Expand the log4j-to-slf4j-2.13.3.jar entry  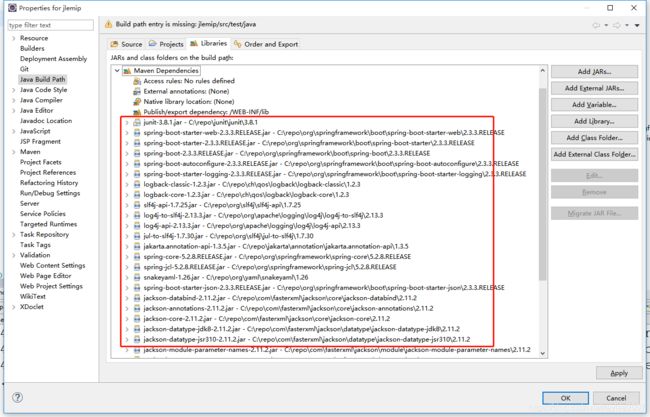coord(127,215)
